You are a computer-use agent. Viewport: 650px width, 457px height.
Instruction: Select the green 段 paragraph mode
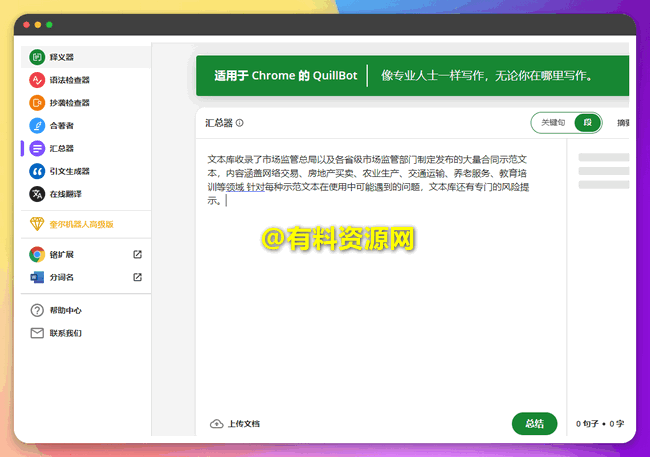point(587,122)
